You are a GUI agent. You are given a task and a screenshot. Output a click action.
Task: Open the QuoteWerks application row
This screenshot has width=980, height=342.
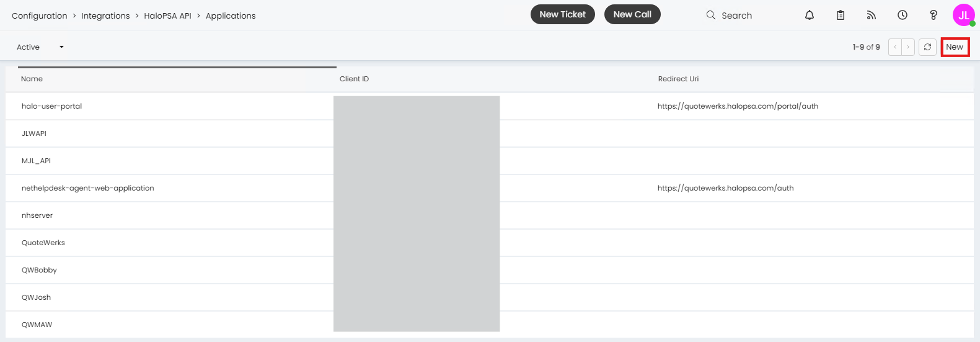click(43, 243)
